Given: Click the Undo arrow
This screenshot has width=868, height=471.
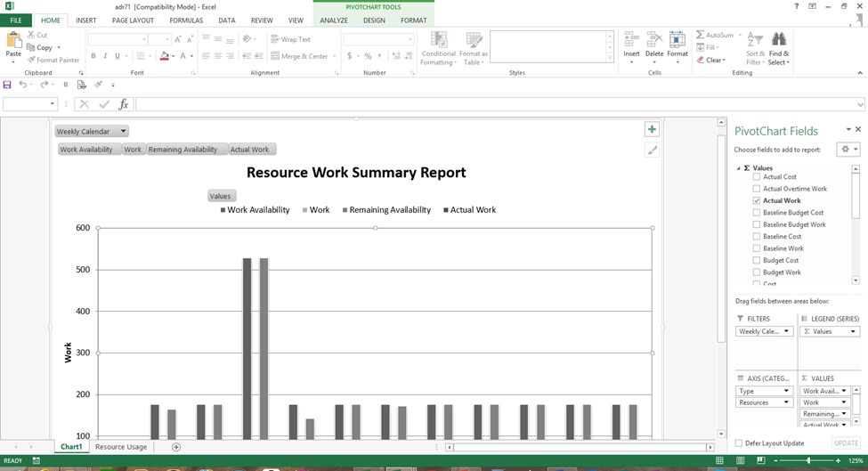Looking at the screenshot, I should coord(22,85).
